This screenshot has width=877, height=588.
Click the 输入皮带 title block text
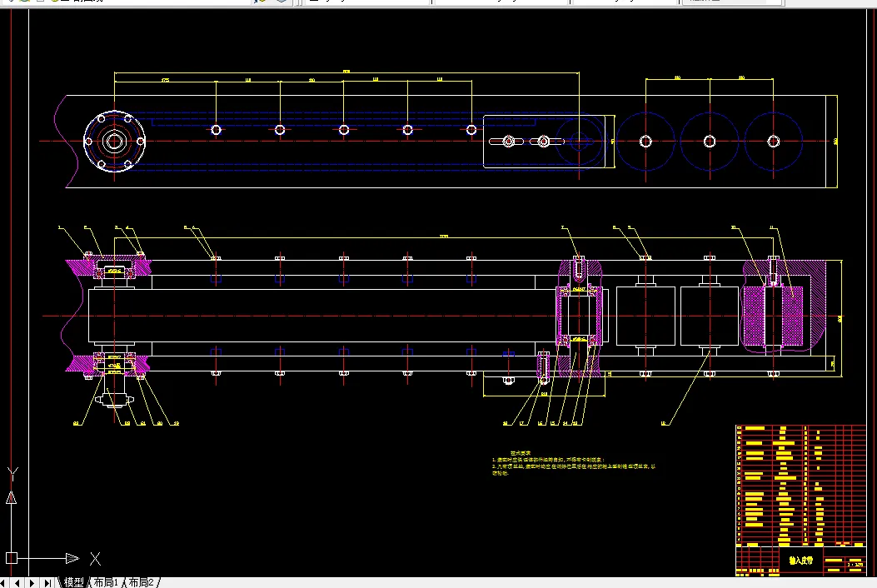[801, 560]
